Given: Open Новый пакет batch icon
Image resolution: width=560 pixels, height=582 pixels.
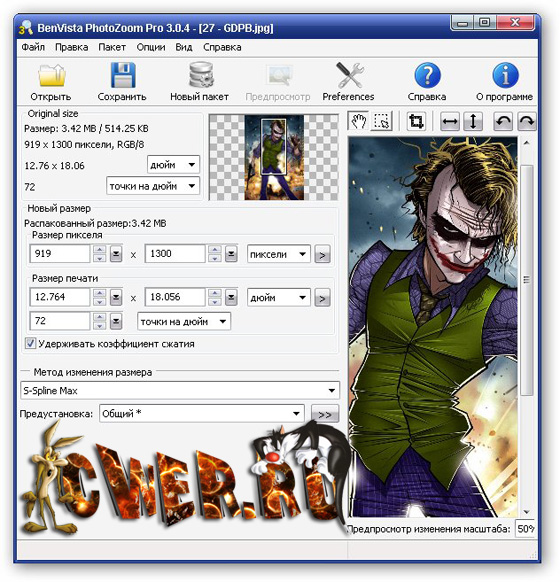Looking at the screenshot, I should (201, 75).
